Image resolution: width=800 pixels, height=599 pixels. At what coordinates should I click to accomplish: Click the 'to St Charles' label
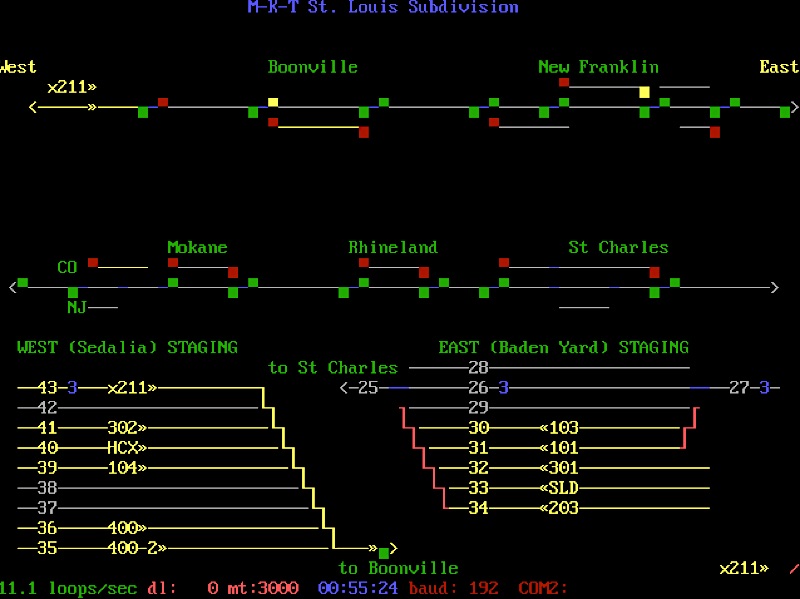[333, 367]
